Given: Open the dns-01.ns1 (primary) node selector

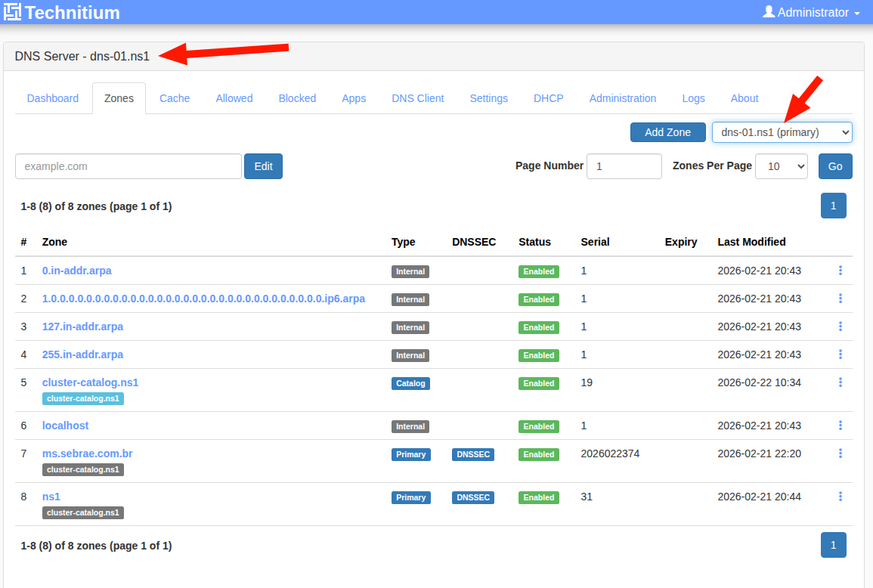Looking at the screenshot, I should pyautogui.click(x=782, y=132).
